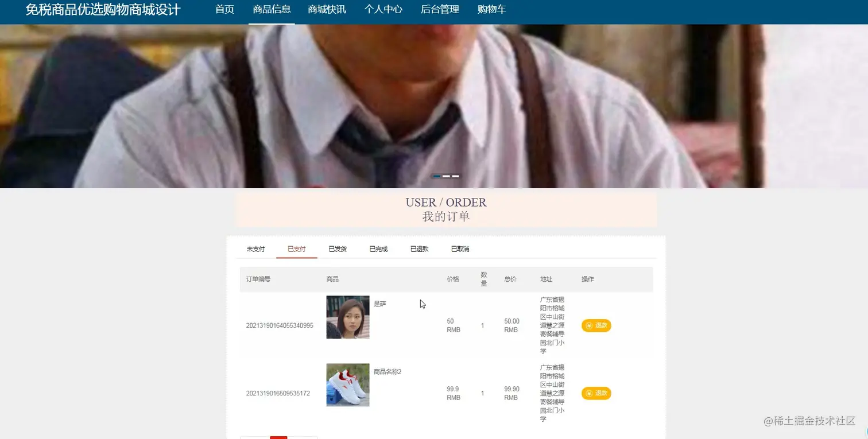Click the product name 是萨
Viewport: 868px width, 439px height.
[x=380, y=304]
